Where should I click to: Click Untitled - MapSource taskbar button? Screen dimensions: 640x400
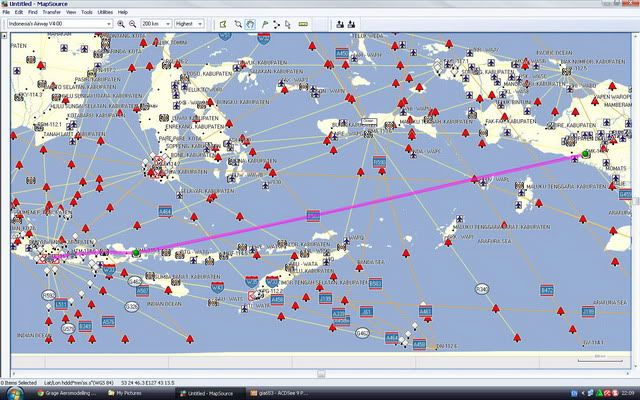[x=210, y=393]
